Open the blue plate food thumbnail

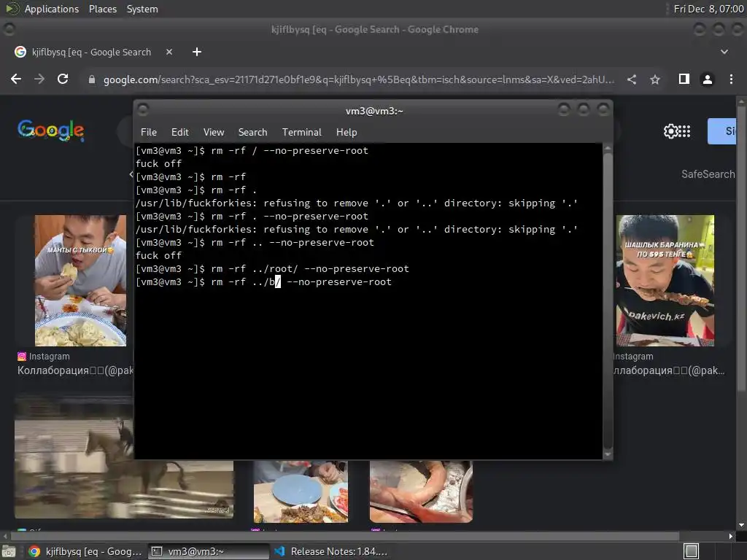pyautogui.click(x=301, y=491)
